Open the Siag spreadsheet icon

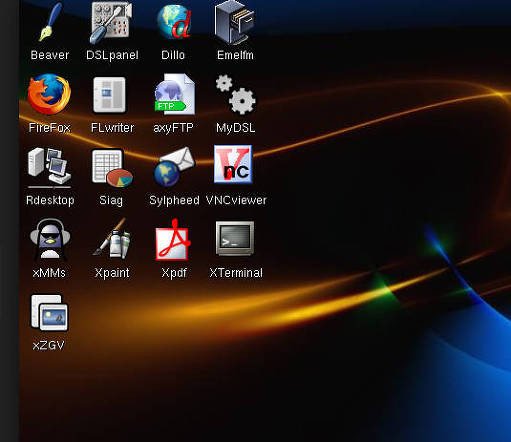tap(112, 168)
